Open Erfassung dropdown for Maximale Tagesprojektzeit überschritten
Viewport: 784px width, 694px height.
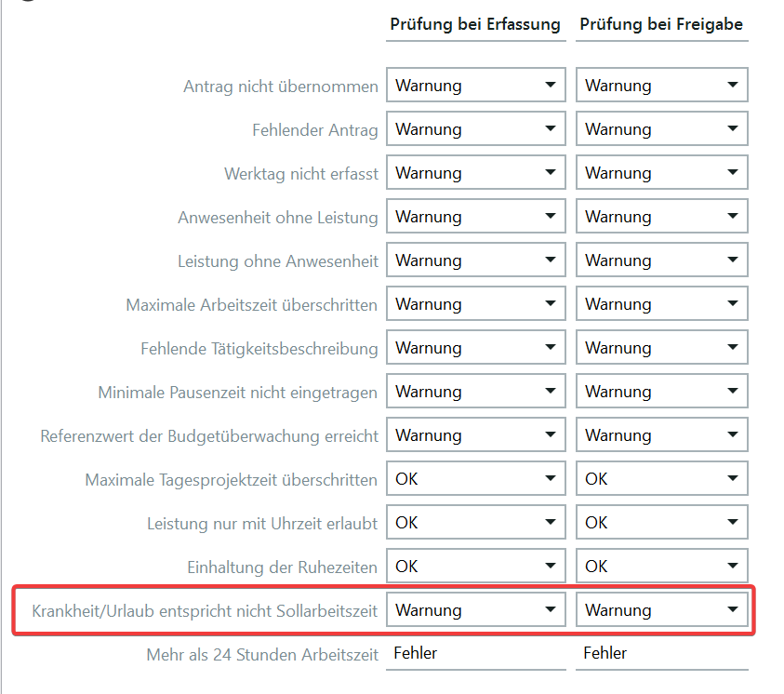tap(475, 479)
